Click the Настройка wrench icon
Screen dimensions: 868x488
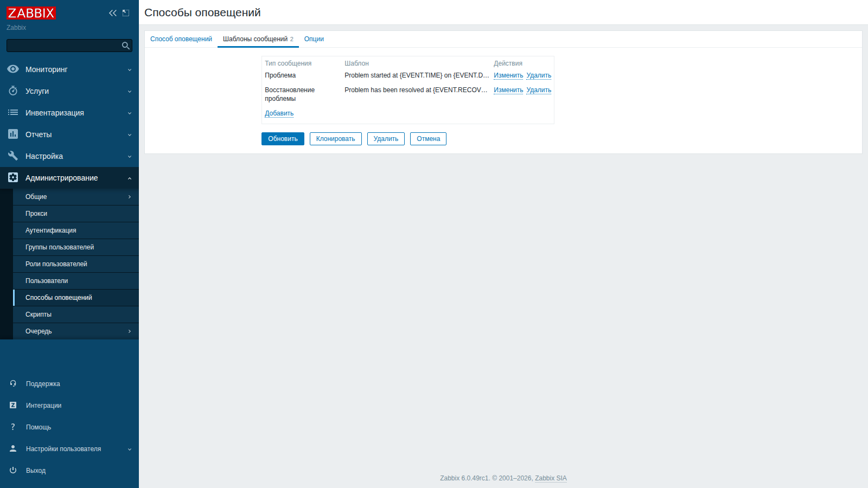click(13, 156)
